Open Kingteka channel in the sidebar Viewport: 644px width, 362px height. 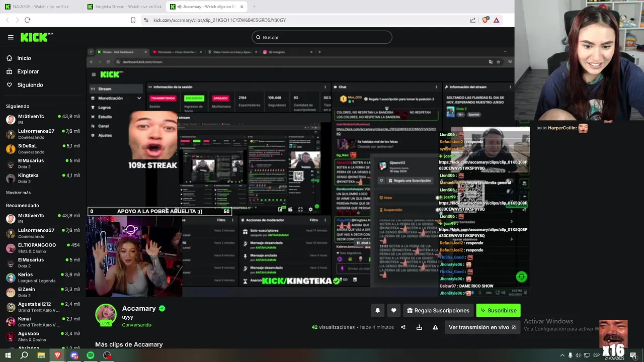43,178
